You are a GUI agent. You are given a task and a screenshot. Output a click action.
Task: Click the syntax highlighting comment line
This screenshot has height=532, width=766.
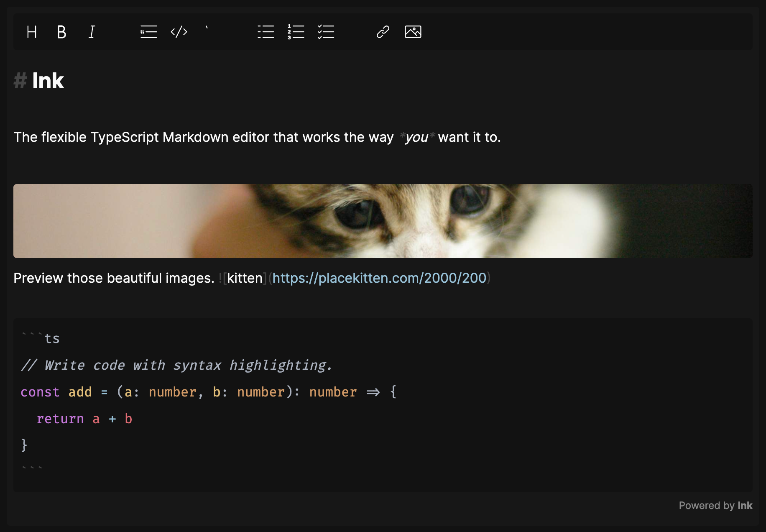(176, 365)
